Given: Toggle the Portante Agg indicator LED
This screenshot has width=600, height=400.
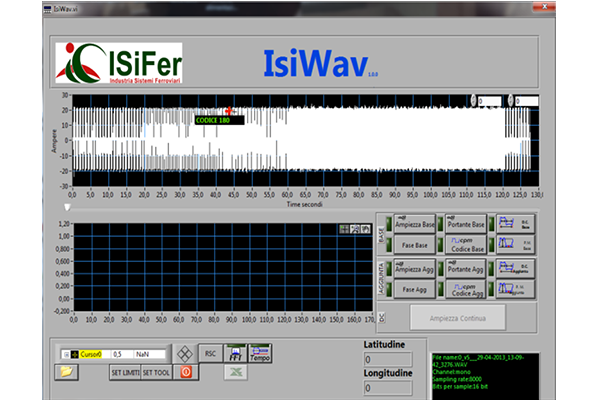Looking at the screenshot, I should [440, 269].
